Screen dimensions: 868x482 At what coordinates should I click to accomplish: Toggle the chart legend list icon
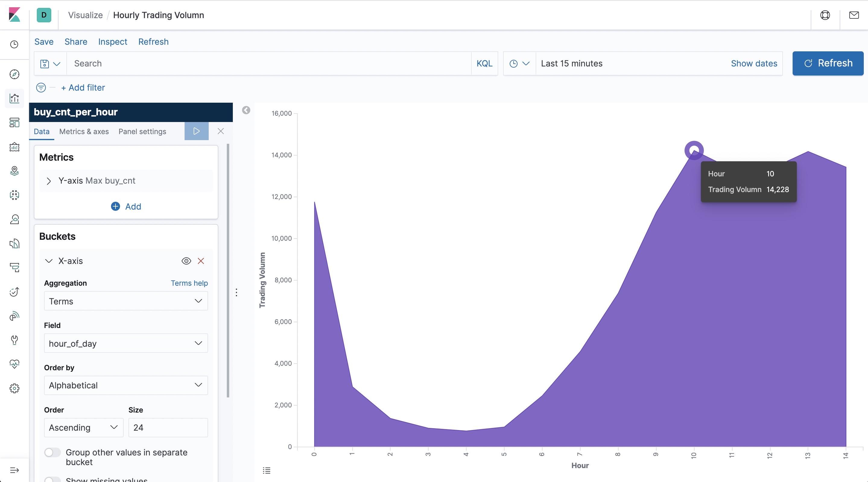click(267, 470)
